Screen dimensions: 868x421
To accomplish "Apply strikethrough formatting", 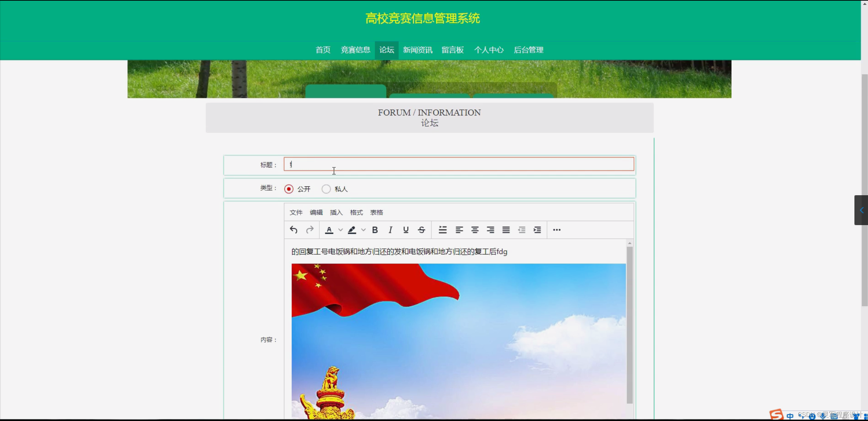I will 421,230.
